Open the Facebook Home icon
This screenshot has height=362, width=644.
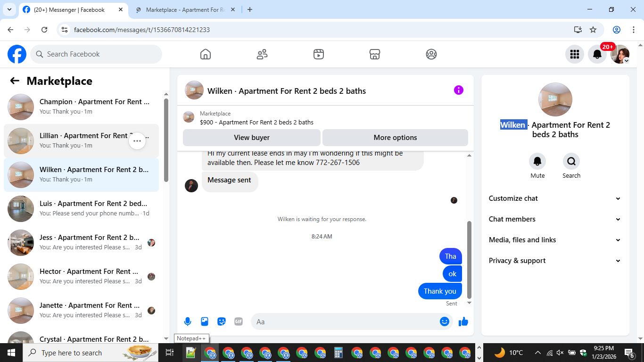pos(206,54)
